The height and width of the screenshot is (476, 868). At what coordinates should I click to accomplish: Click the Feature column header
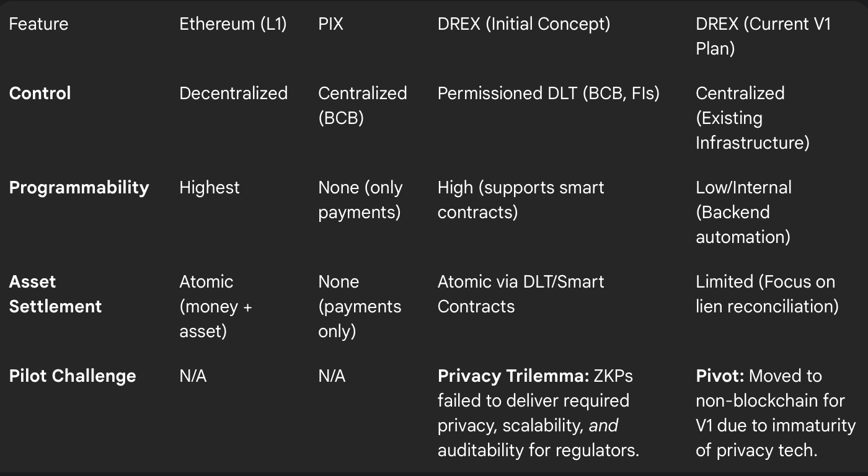(38, 24)
